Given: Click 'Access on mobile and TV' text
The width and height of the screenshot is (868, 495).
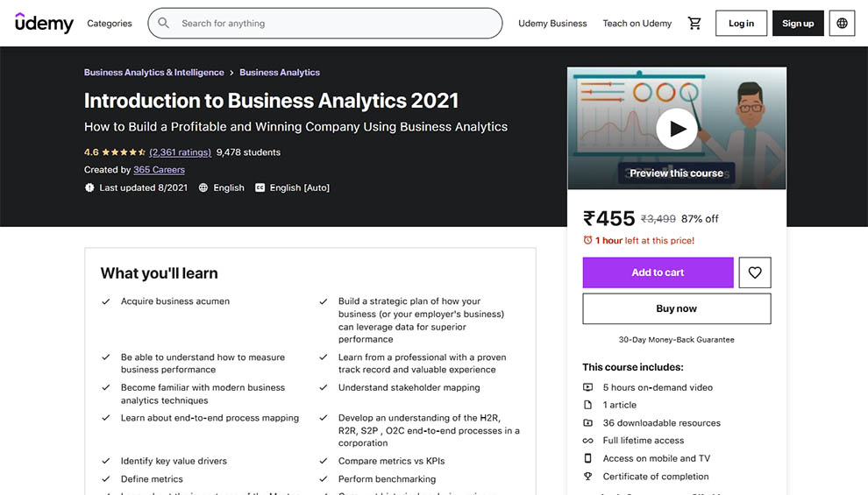Looking at the screenshot, I should click(x=657, y=458).
